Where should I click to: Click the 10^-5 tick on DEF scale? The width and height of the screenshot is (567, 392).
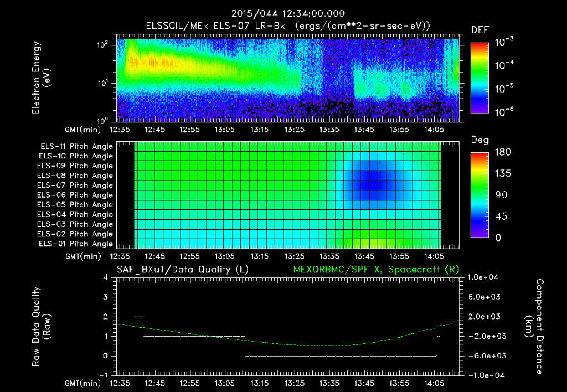(x=504, y=88)
